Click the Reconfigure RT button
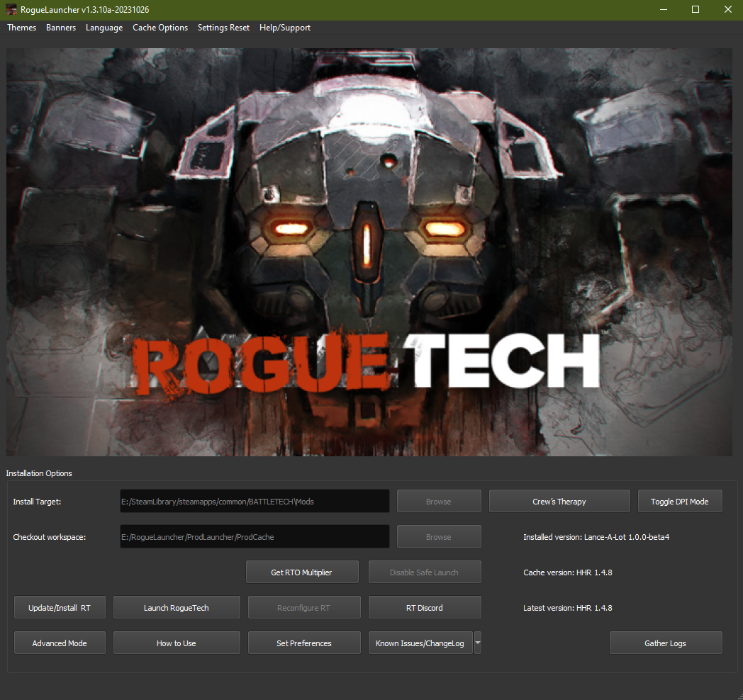 pyautogui.click(x=303, y=608)
